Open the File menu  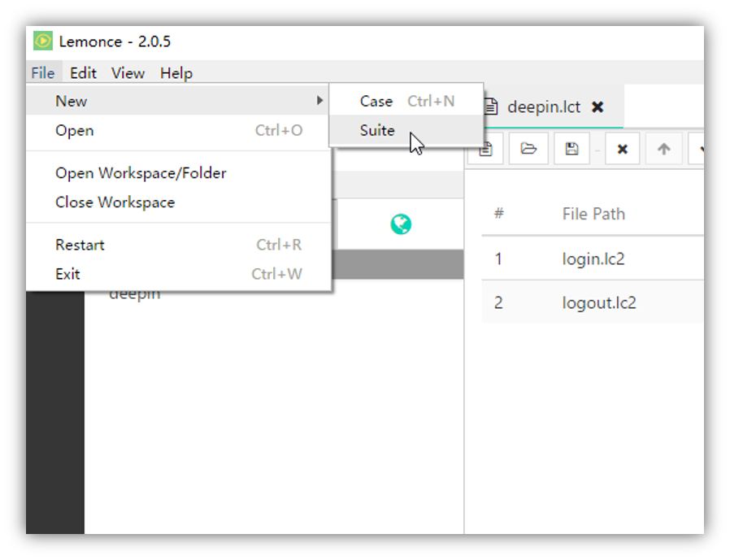43,73
